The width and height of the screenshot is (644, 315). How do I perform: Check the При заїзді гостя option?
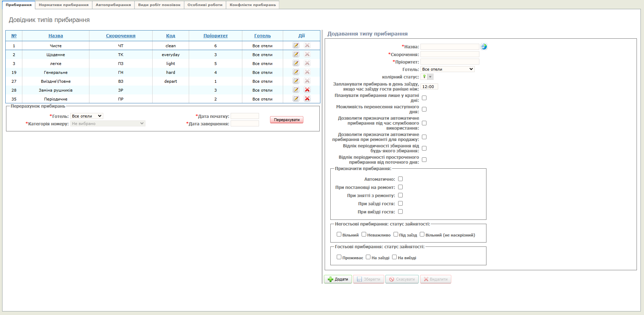(400, 203)
